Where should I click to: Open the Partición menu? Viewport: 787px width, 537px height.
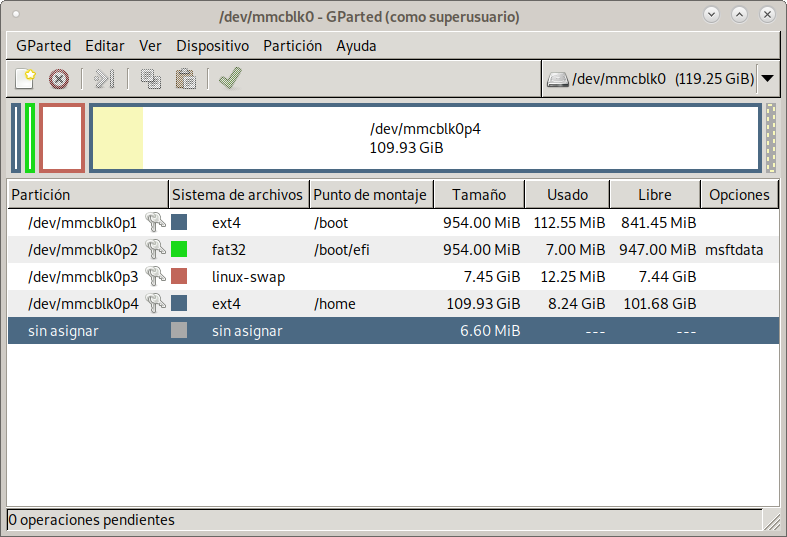coord(293,46)
